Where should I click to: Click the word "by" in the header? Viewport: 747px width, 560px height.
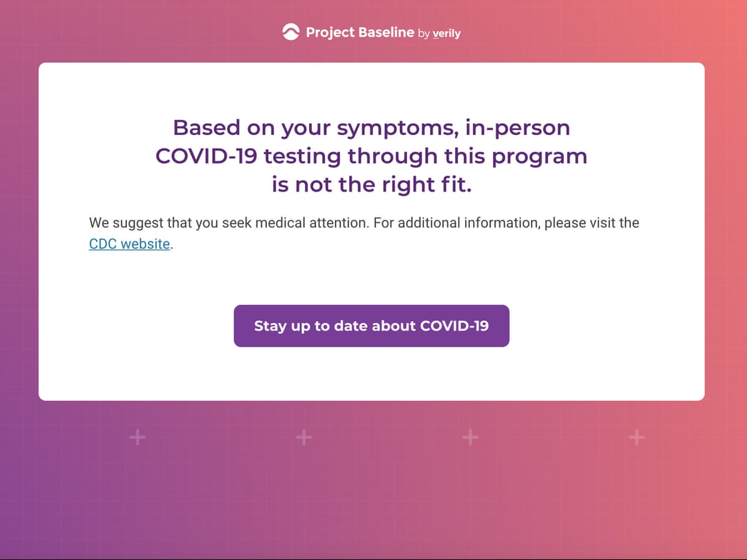pyautogui.click(x=423, y=34)
